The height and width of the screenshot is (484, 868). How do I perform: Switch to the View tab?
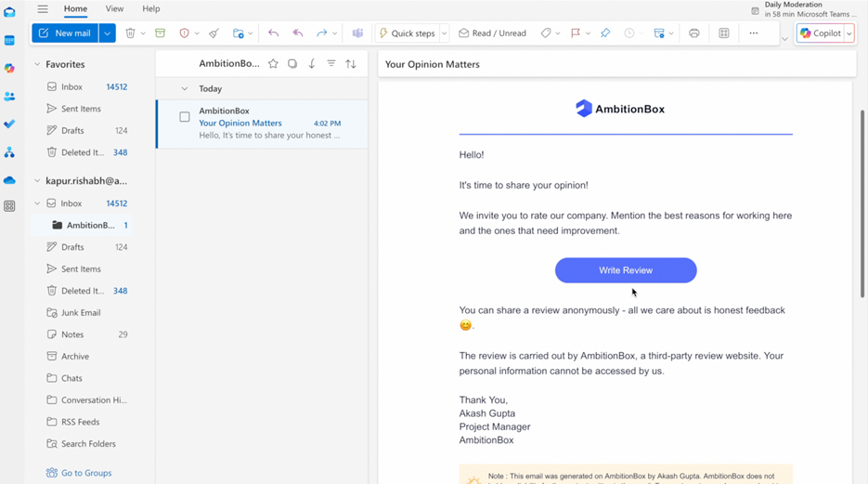114,9
